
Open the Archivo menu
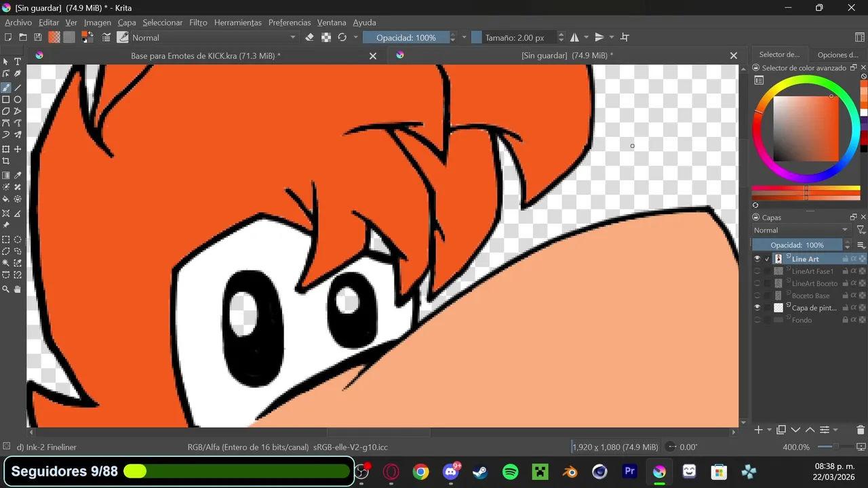pos(18,22)
